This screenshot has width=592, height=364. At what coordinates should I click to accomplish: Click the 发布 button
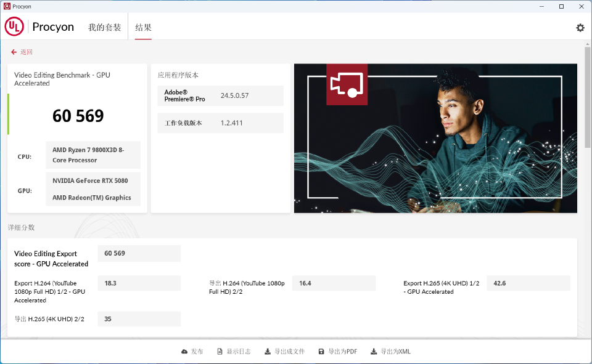point(192,352)
